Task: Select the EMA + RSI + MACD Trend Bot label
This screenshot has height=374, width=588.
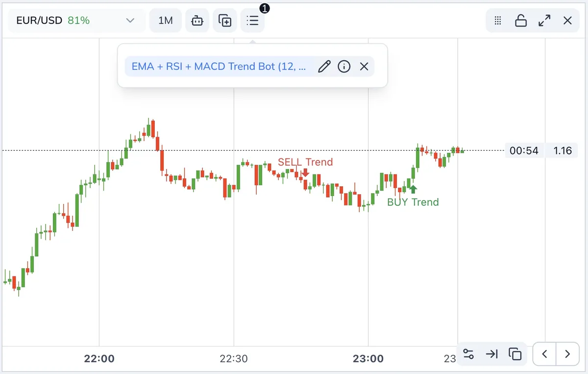Action: [219, 67]
